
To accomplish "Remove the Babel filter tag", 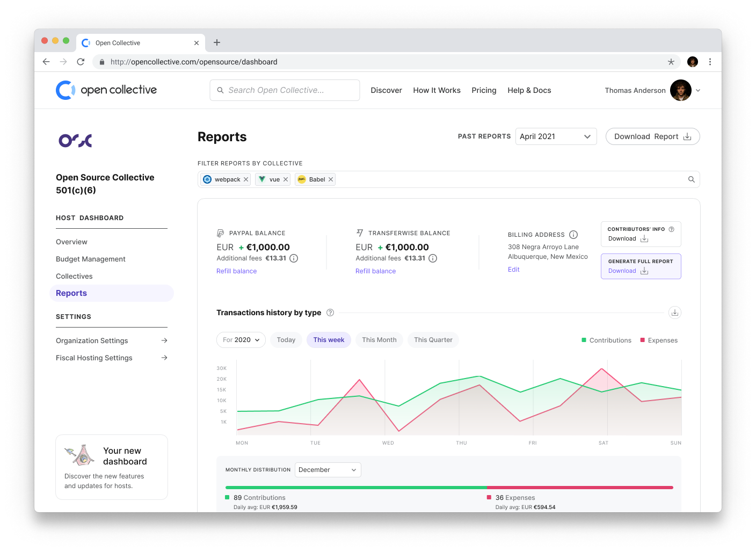I will tap(331, 179).
